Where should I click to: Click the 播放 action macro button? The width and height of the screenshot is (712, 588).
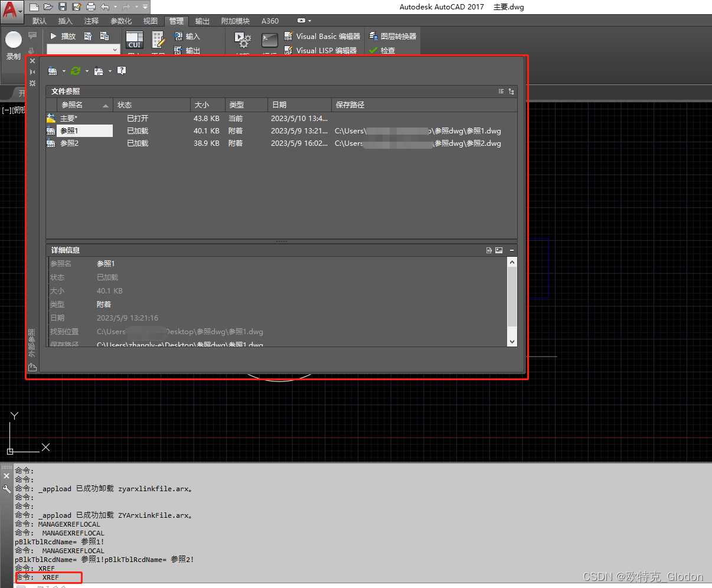coord(63,36)
